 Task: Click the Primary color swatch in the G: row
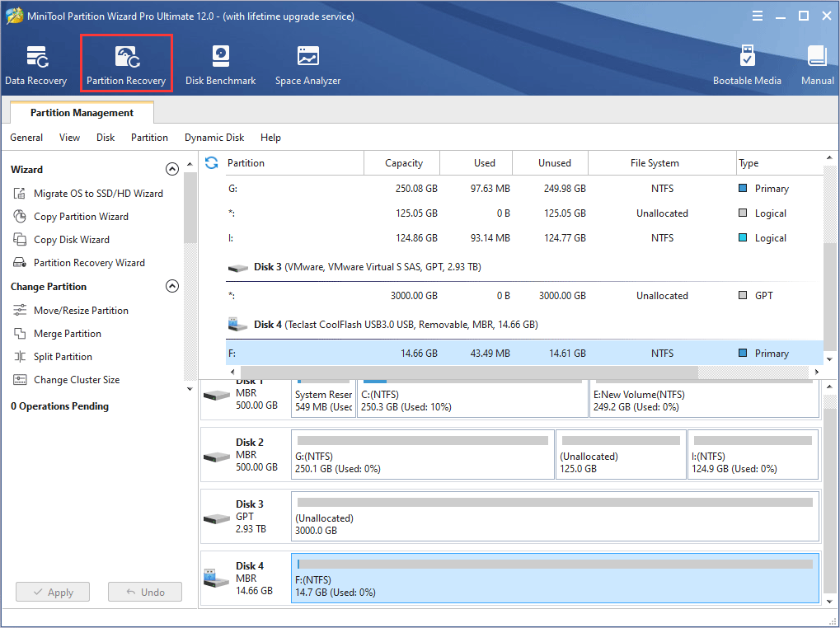click(x=743, y=188)
